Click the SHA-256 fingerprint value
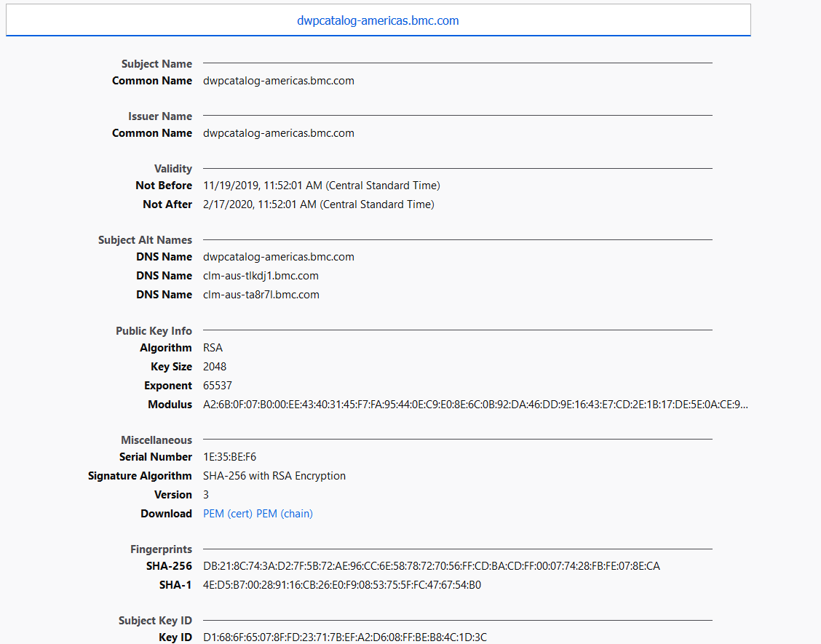 pos(431,566)
